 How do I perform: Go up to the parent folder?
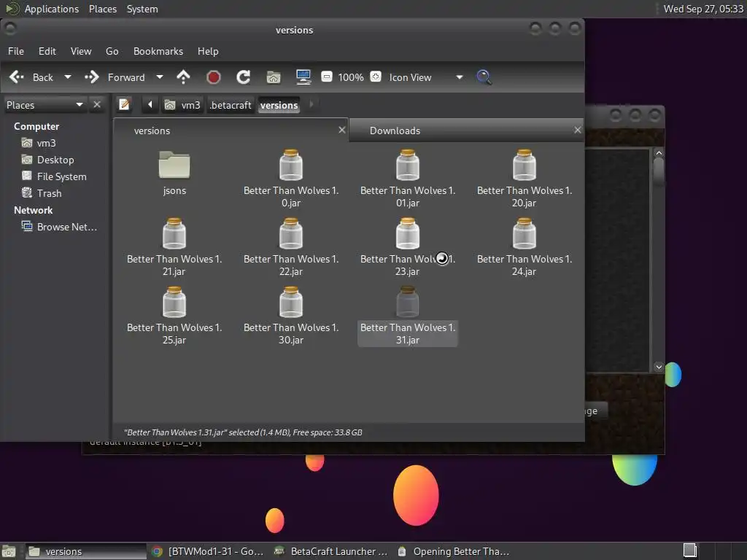[x=183, y=77]
